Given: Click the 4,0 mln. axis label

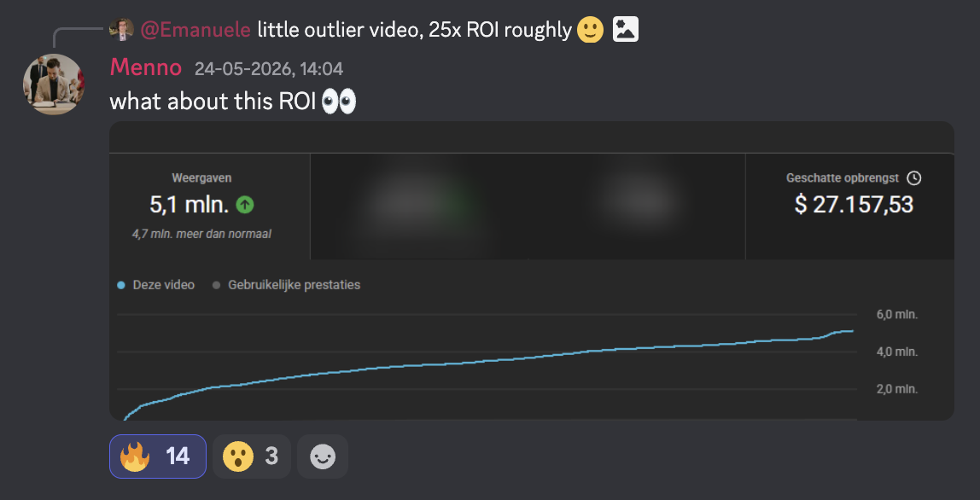Looking at the screenshot, I should pos(897,352).
